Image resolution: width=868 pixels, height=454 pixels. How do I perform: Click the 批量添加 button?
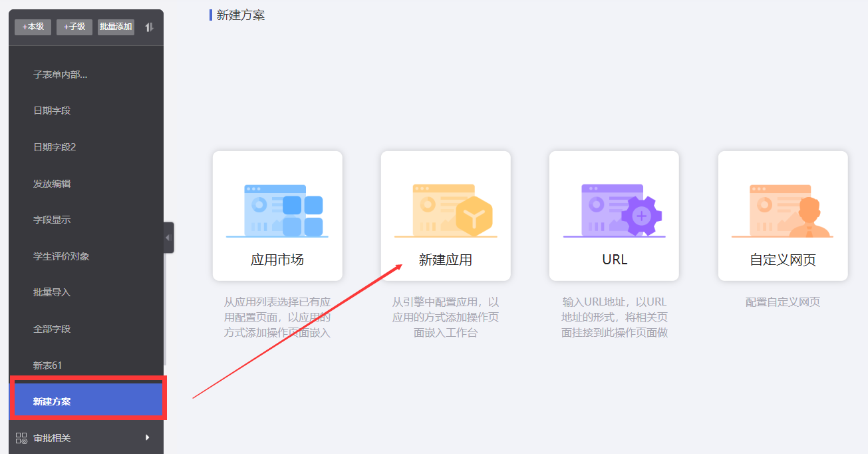coord(116,27)
